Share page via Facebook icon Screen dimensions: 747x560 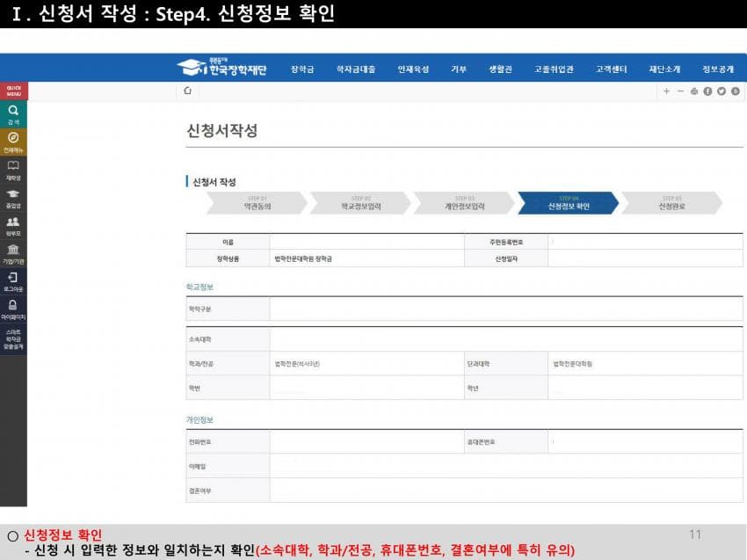707,91
